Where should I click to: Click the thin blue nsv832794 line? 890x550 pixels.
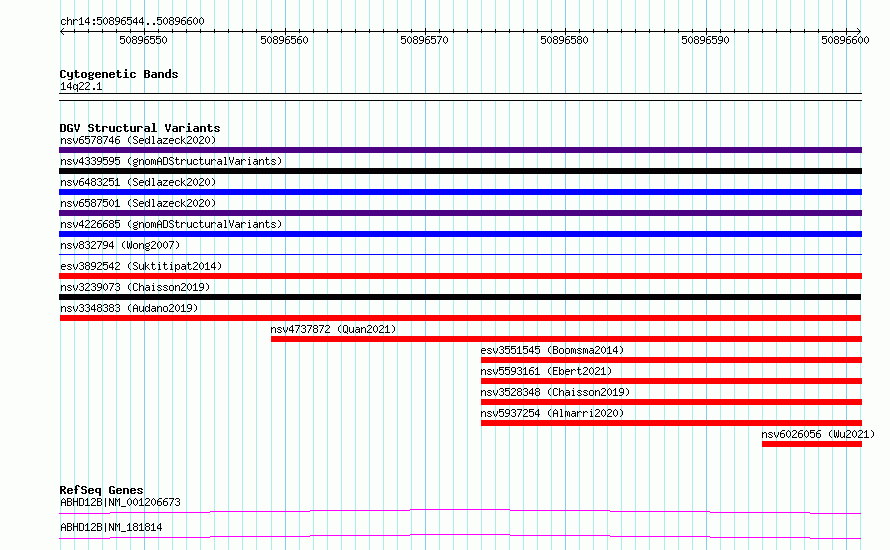tap(460, 254)
